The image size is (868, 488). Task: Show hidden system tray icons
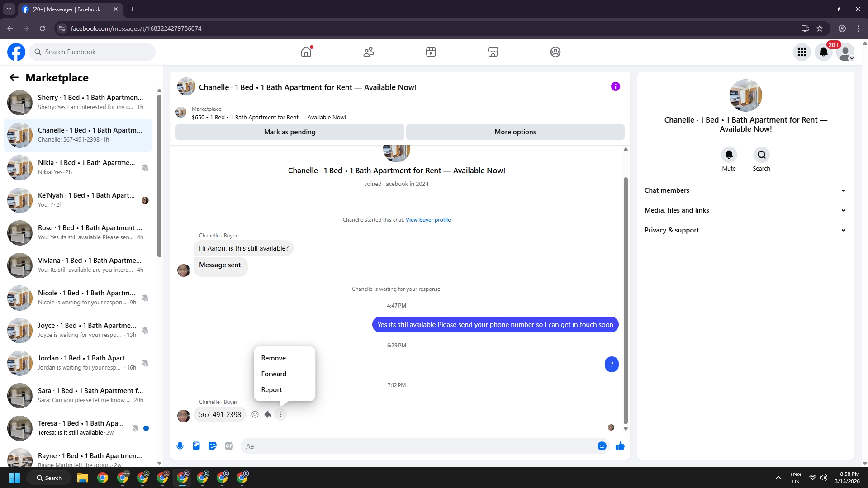(778, 478)
